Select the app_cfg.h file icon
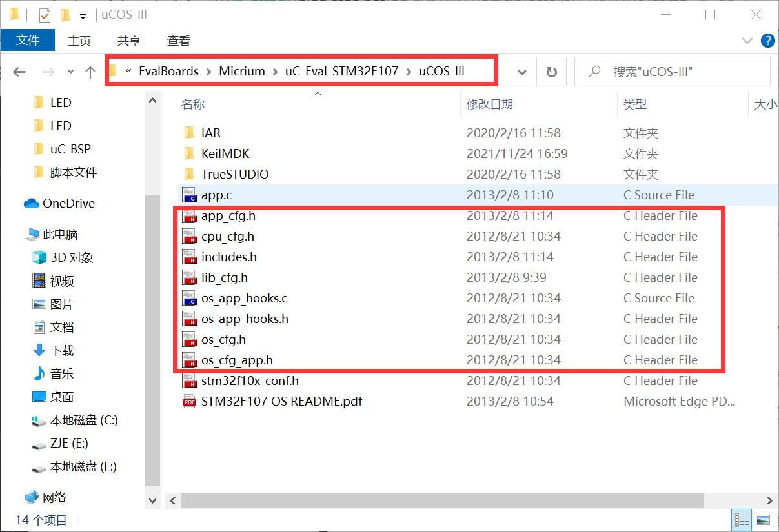Screen dimensions: 779x532 tap(189, 215)
